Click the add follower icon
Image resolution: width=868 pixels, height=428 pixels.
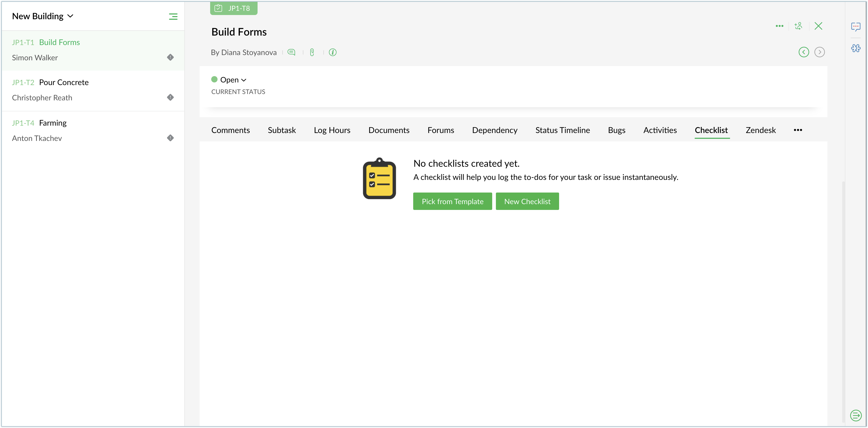coord(798,26)
